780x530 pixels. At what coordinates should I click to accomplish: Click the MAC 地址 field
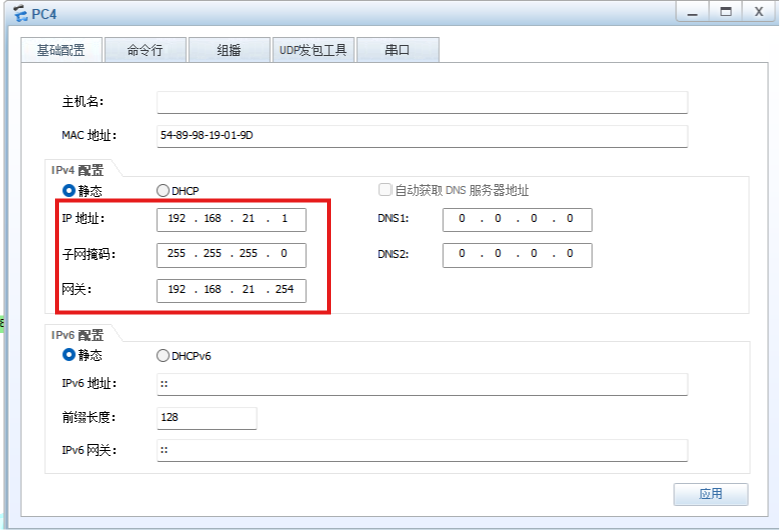pos(422,136)
